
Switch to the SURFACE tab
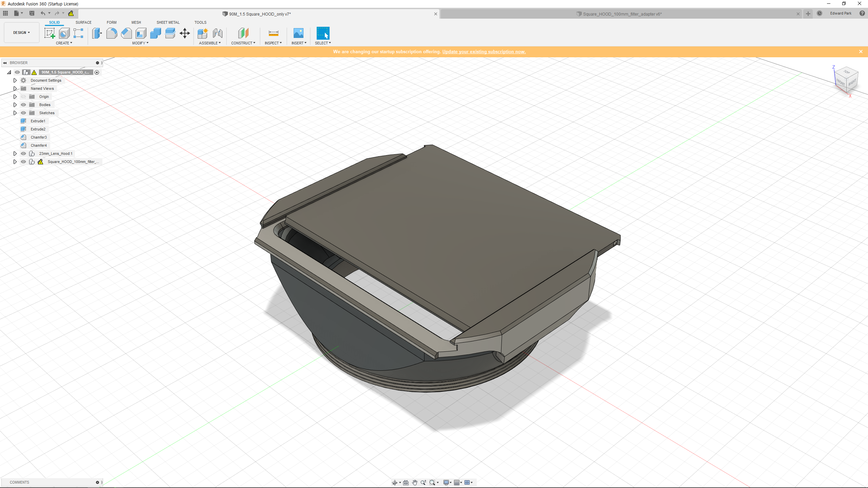click(x=83, y=22)
